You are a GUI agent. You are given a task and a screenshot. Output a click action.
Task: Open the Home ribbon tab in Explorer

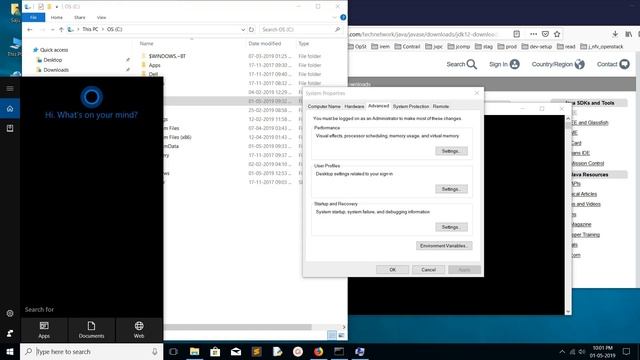56,18
